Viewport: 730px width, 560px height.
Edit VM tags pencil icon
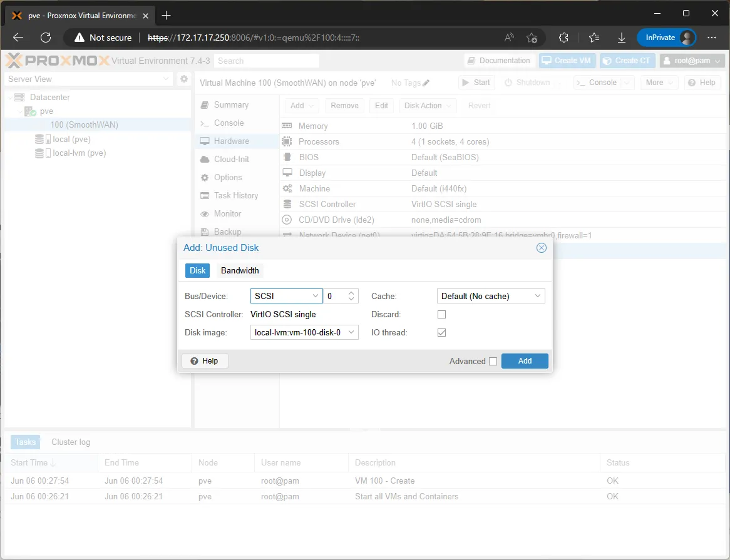pos(426,83)
